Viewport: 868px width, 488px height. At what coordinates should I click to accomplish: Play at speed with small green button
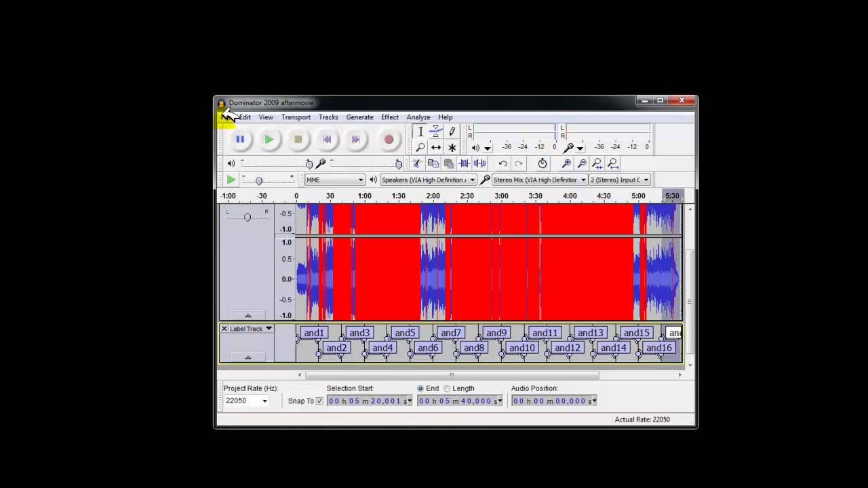coord(231,180)
